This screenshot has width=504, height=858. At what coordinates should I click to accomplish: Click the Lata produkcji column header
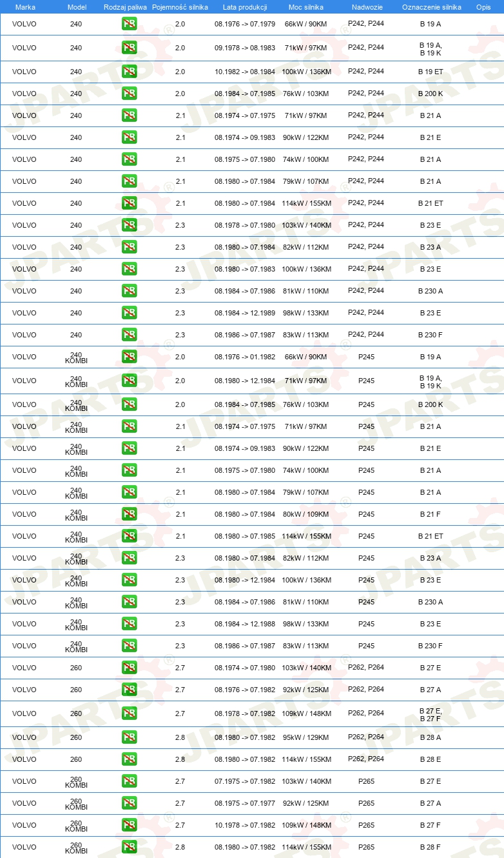pos(245,6)
